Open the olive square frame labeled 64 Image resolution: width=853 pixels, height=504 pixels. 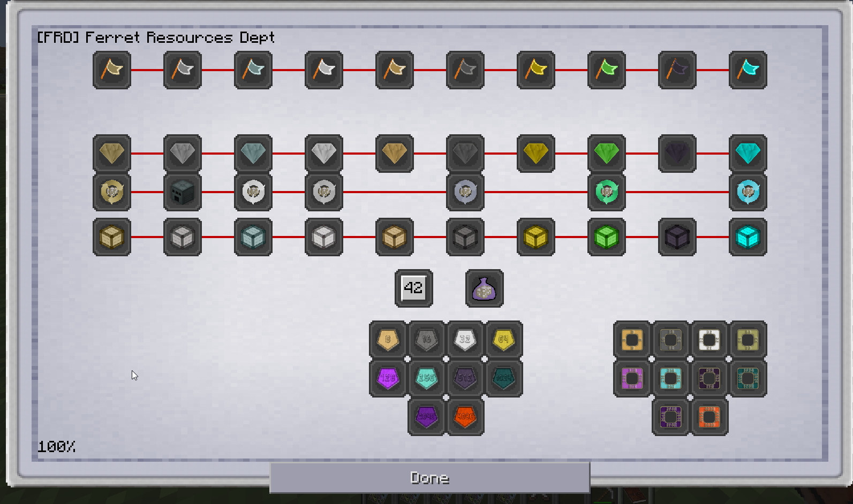[748, 340]
